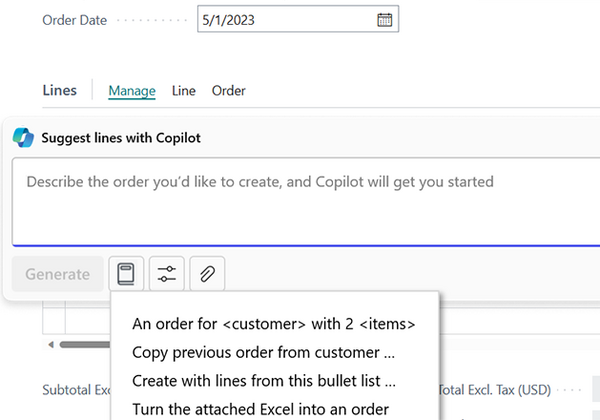Select the Order tab in Lines
Viewport: 600px width, 420px height.
[228, 91]
